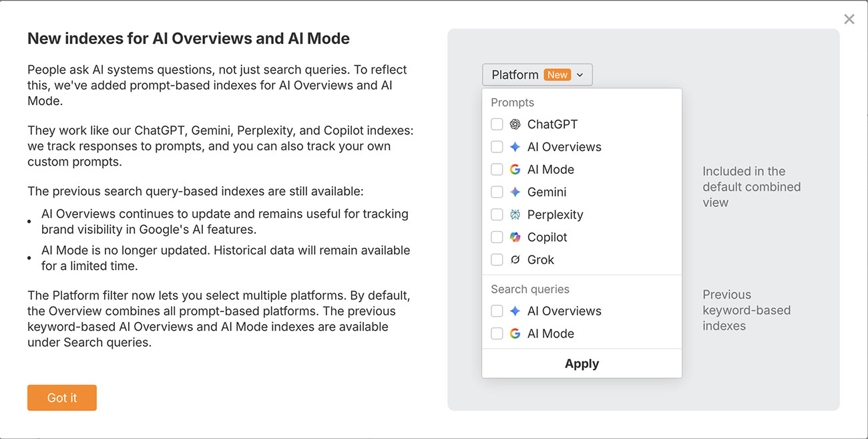Click the Grok logo icon
This screenshot has width=868, height=439.
click(515, 260)
